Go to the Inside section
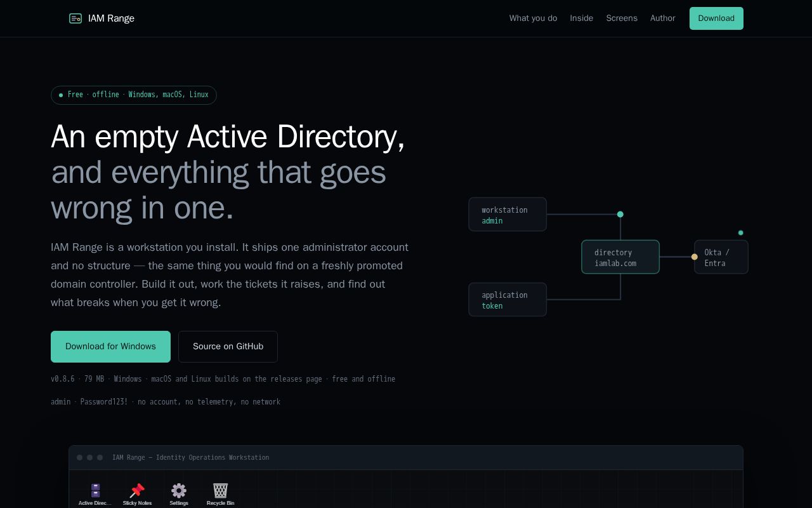812x508 pixels. coord(582,18)
